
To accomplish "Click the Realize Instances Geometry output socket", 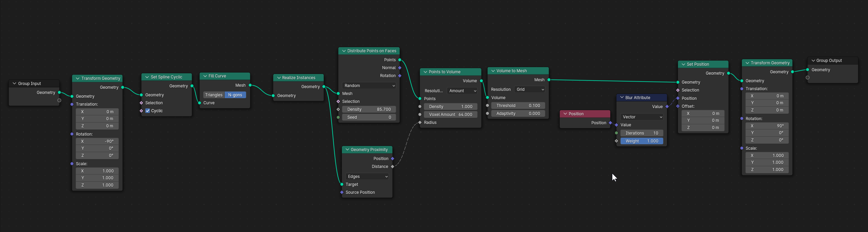I will pyautogui.click(x=324, y=87).
